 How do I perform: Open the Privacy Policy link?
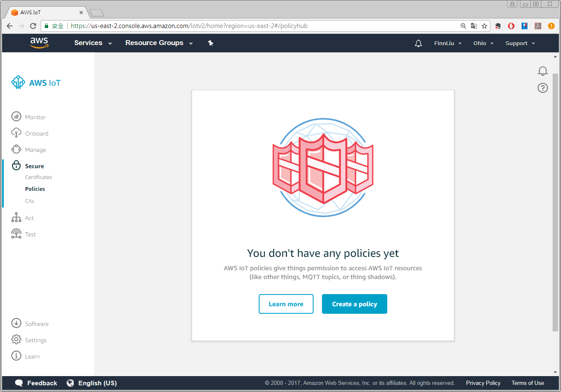(483, 383)
